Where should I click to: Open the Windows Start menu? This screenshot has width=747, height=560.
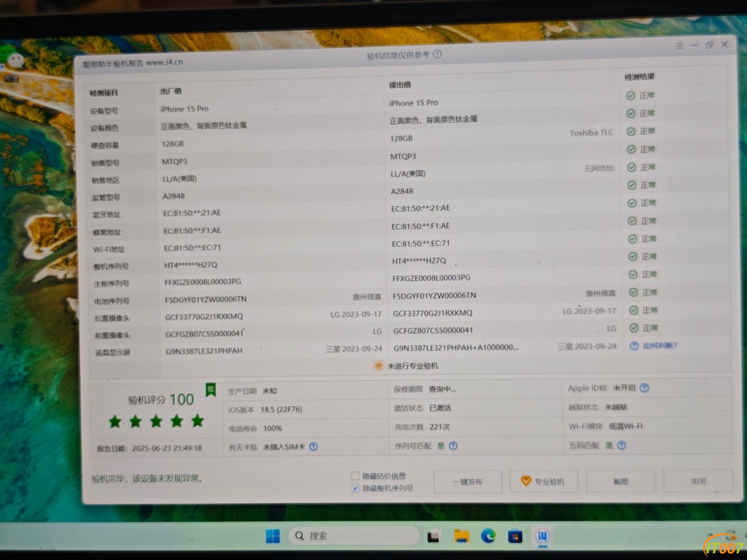point(273,536)
